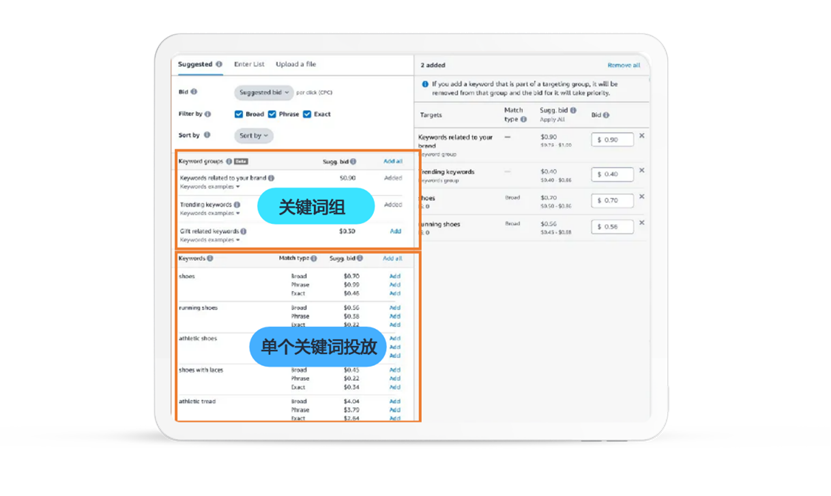
Task: Uncheck the Broad filter checkbox
Action: (238, 114)
